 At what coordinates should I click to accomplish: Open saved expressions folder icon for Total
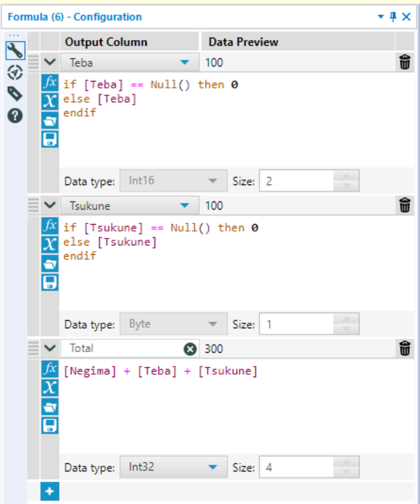(x=50, y=407)
